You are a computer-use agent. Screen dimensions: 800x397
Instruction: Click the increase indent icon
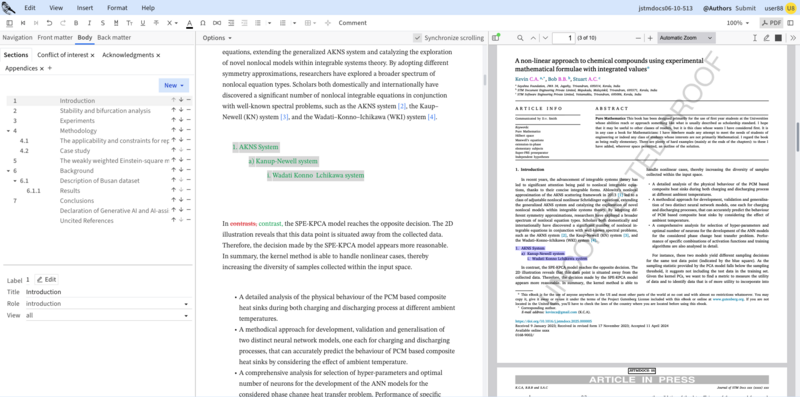[x=231, y=23]
